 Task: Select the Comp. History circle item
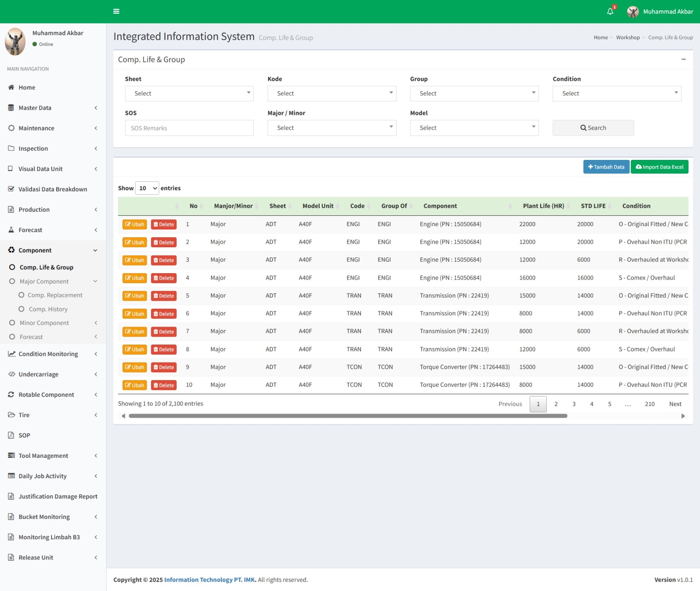[22, 309]
